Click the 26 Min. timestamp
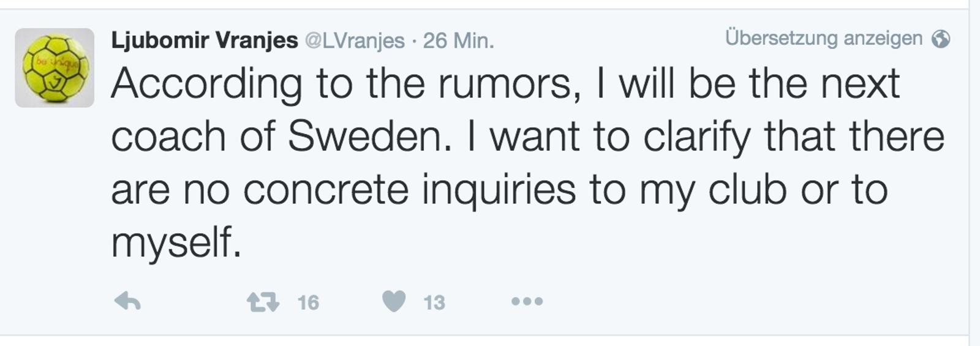 pyautogui.click(x=458, y=41)
